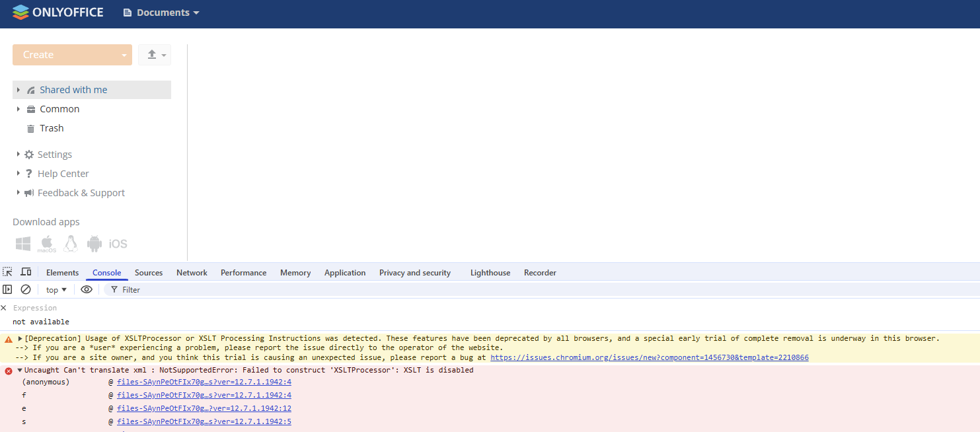
Task: Switch to the Network tab
Action: [192, 273]
